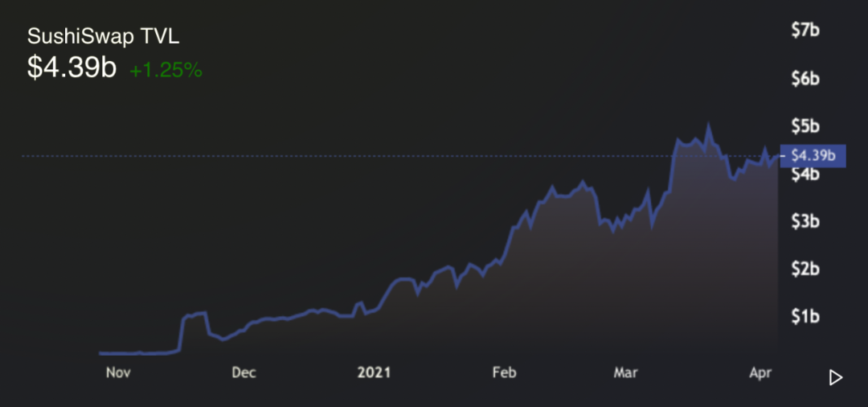Click the $2b axis label
The height and width of the screenshot is (407, 868).
pyautogui.click(x=805, y=269)
